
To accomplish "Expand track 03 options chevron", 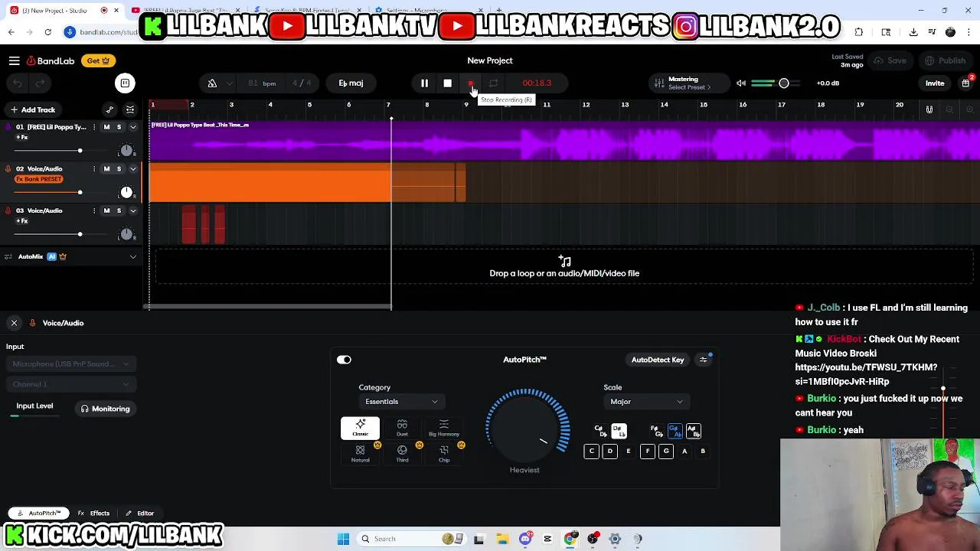I will pyautogui.click(x=132, y=210).
